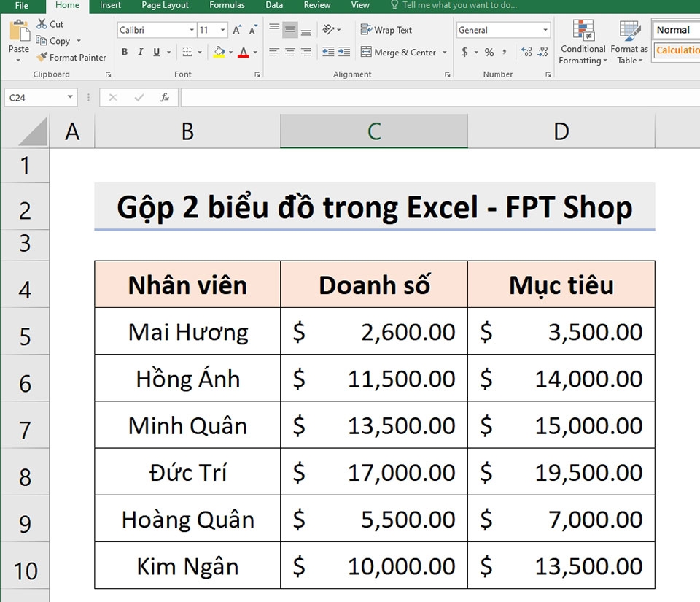This screenshot has width=700, height=602.
Task: Select the Normal cell style
Action: pyautogui.click(x=676, y=30)
